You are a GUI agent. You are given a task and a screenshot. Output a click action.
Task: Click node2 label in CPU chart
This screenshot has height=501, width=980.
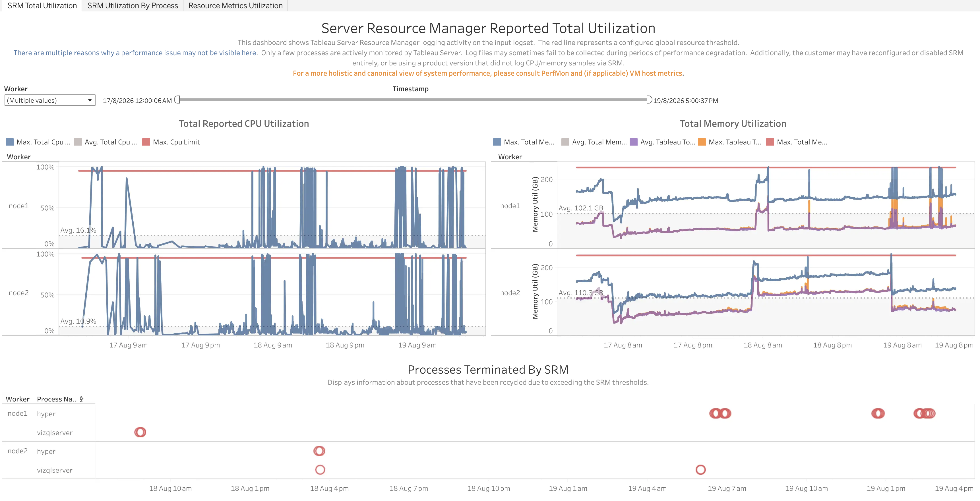[x=19, y=293]
